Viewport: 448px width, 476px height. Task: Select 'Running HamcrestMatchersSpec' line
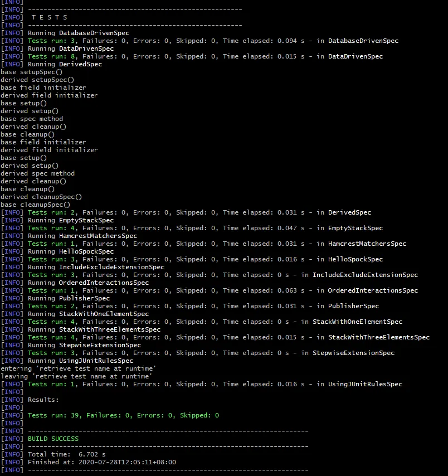click(69, 236)
